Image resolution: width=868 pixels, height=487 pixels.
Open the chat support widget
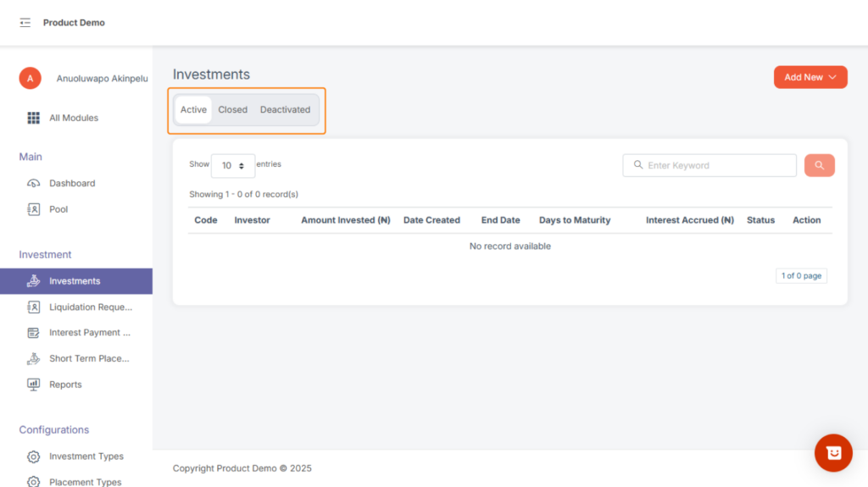[x=832, y=453]
